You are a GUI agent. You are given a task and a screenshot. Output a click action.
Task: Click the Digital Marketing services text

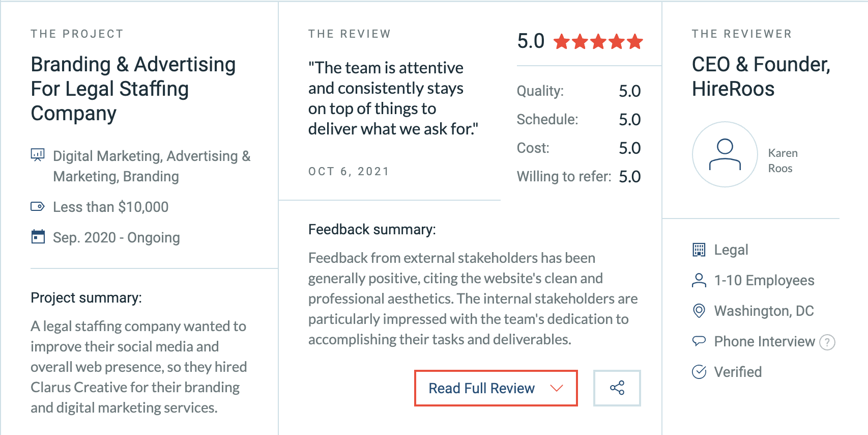click(152, 166)
